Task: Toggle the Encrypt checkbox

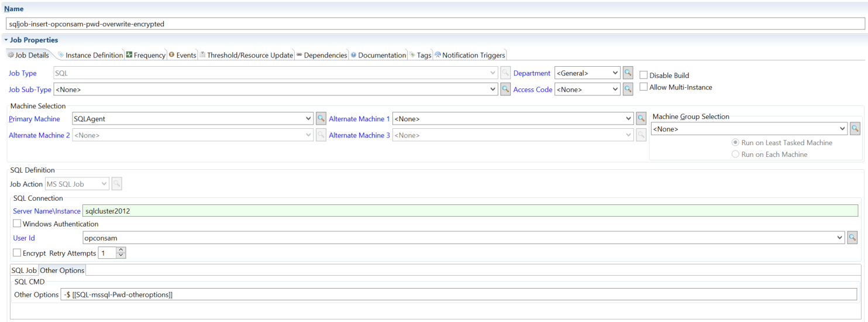Action: coord(17,253)
